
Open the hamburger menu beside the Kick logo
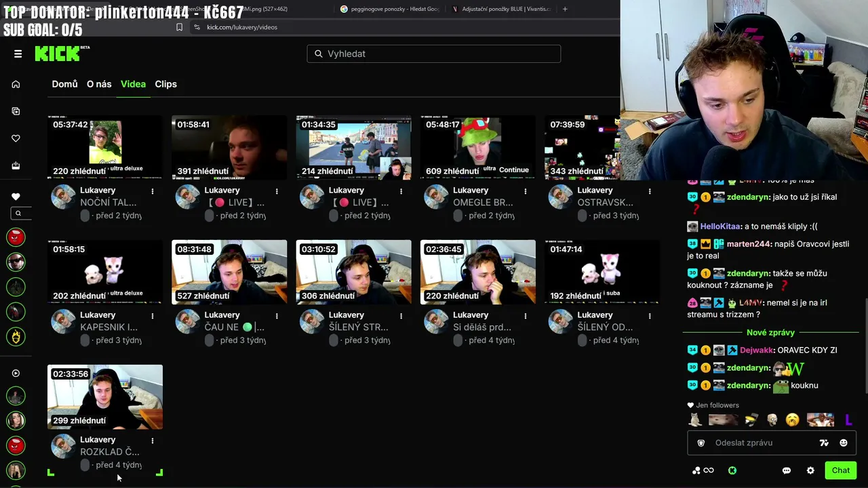coord(18,54)
